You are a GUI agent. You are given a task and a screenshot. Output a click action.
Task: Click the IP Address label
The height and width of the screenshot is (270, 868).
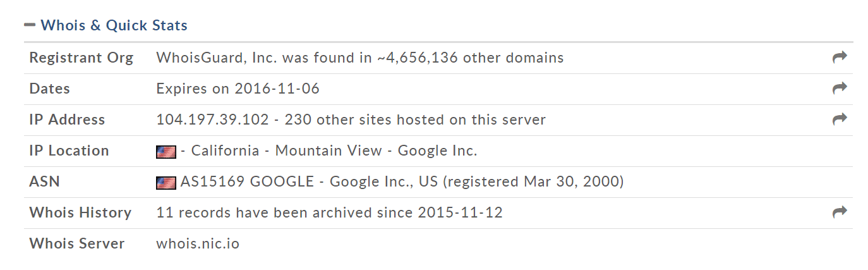[67, 120]
